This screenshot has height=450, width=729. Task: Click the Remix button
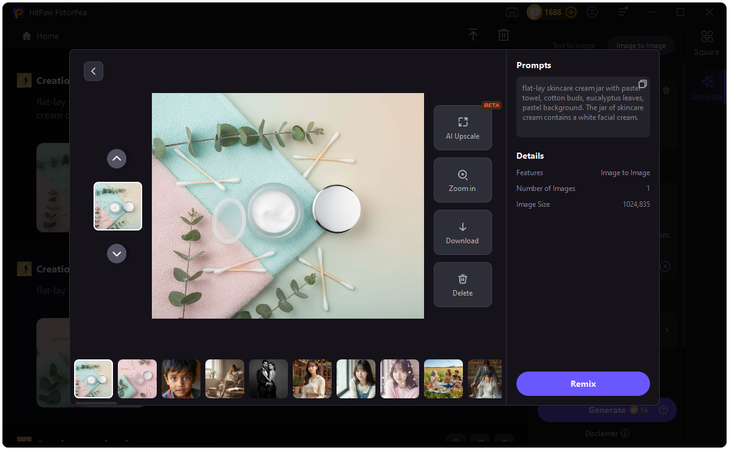tap(583, 384)
